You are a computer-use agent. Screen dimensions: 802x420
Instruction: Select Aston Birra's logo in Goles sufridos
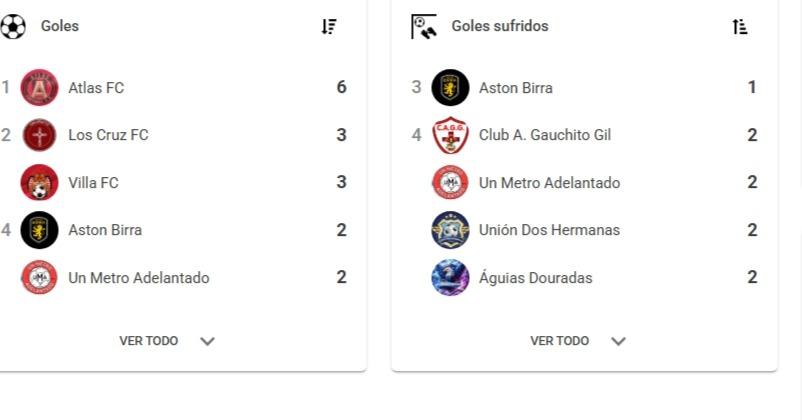[450, 88]
